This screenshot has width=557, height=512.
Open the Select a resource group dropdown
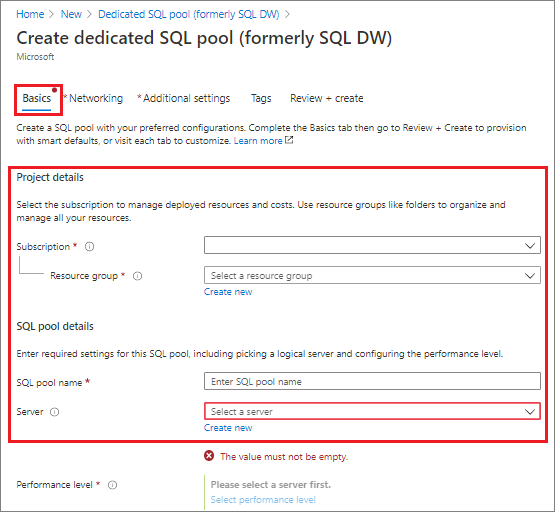click(x=372, y=275)
